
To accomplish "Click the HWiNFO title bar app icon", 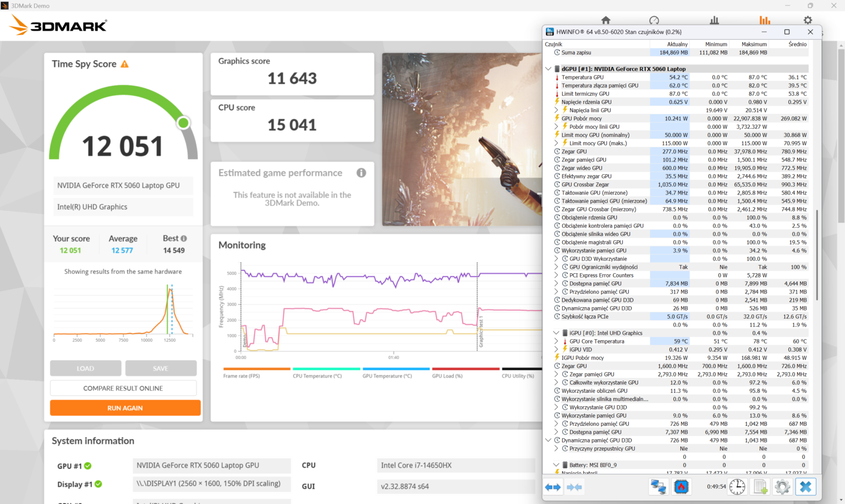I will point(550,32).
